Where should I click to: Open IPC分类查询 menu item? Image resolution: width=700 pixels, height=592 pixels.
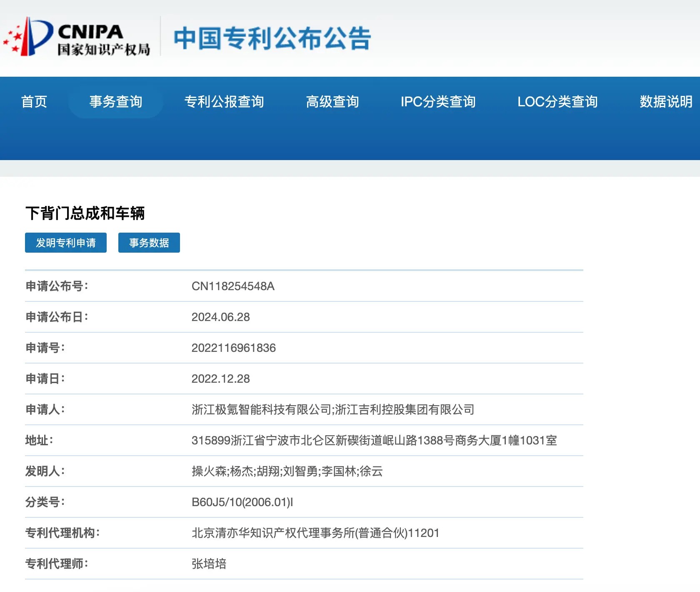pos(438,101)
